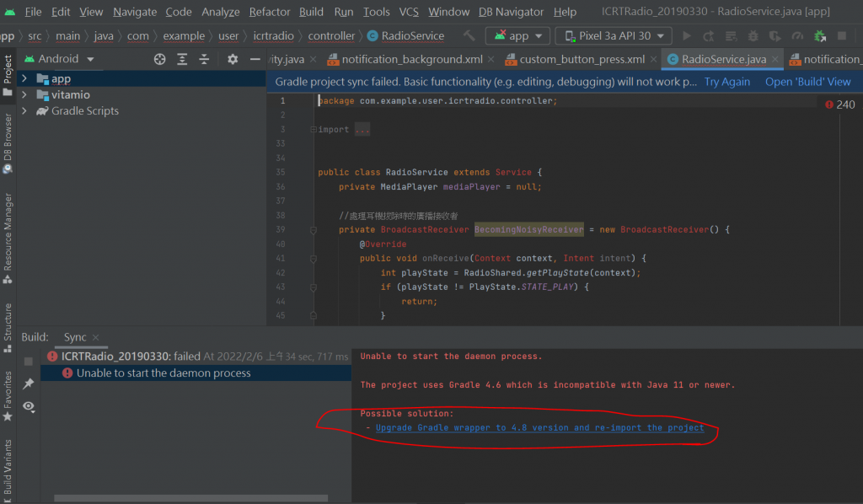Click the RadioService breadcrumb
863x504 pixels.
[406, 35]
